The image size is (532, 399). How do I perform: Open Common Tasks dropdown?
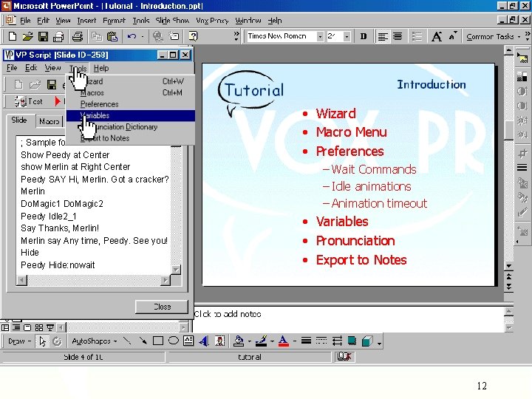click(494, 36)
